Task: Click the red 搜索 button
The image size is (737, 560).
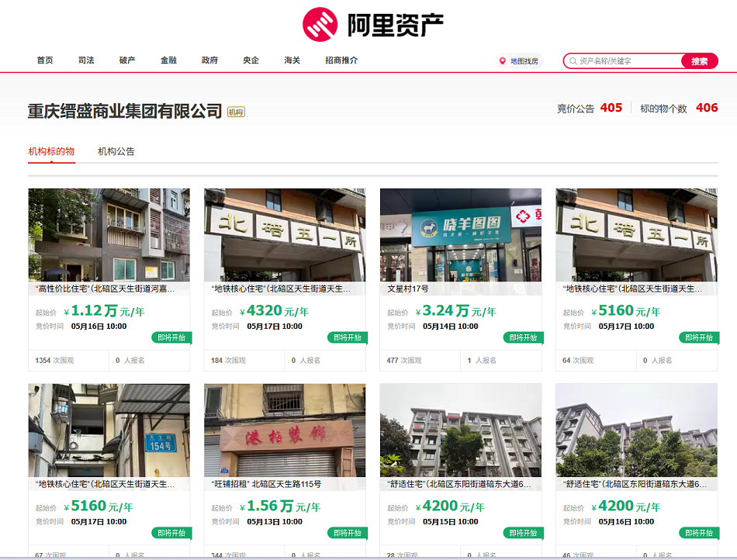Action: (x=700, y=61)
